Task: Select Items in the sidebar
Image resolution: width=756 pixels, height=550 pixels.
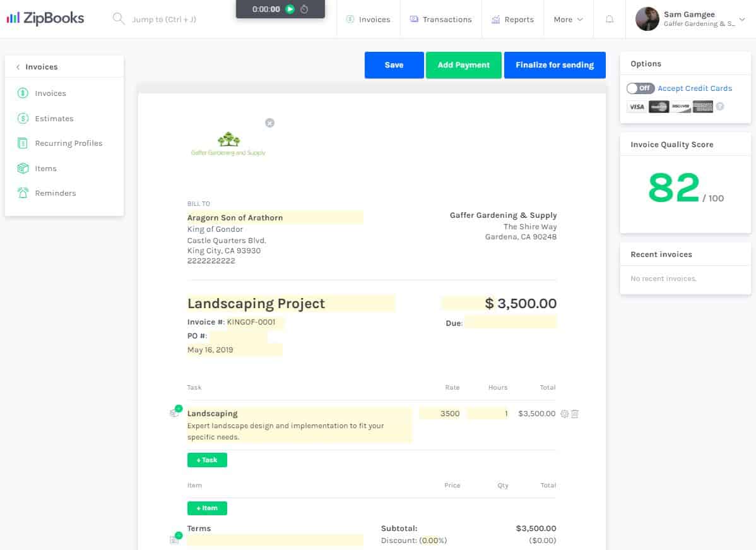Action: click(x=45, y=169)
